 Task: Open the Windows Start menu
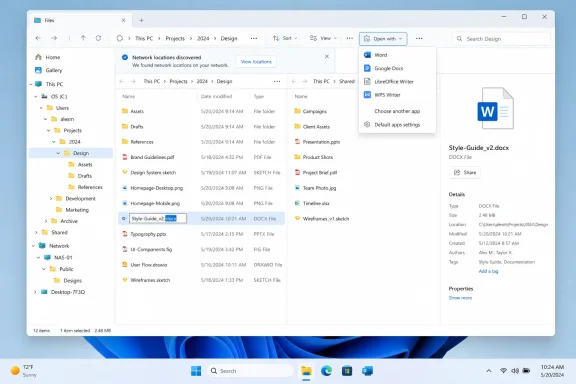point(196,371)
